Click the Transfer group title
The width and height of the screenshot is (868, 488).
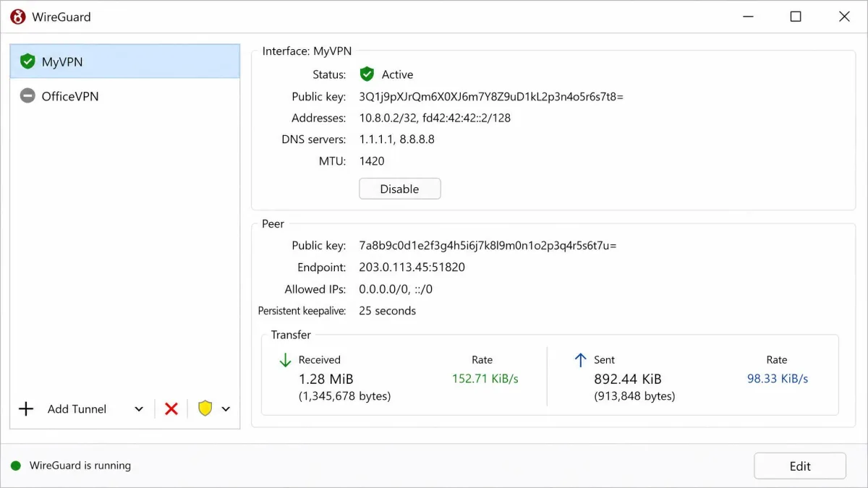coord(291,335)
